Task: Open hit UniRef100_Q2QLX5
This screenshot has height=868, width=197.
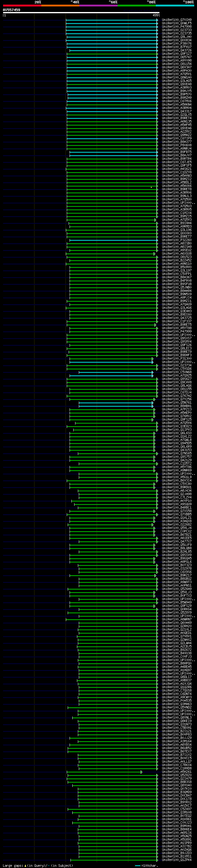Action: pos(177,115)
